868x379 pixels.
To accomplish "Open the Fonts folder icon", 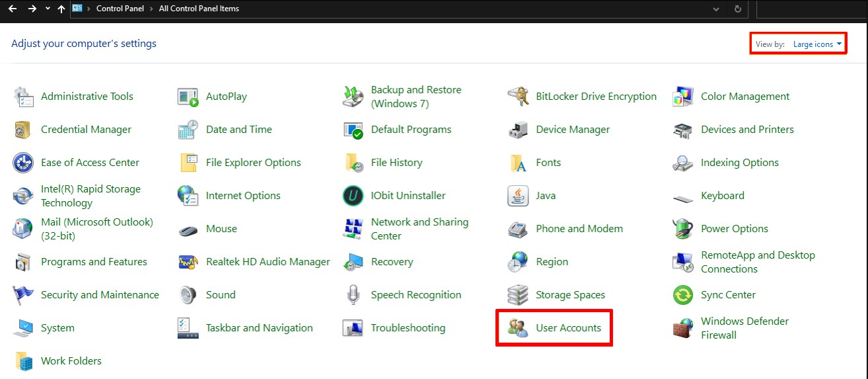I will coord(518,163).
